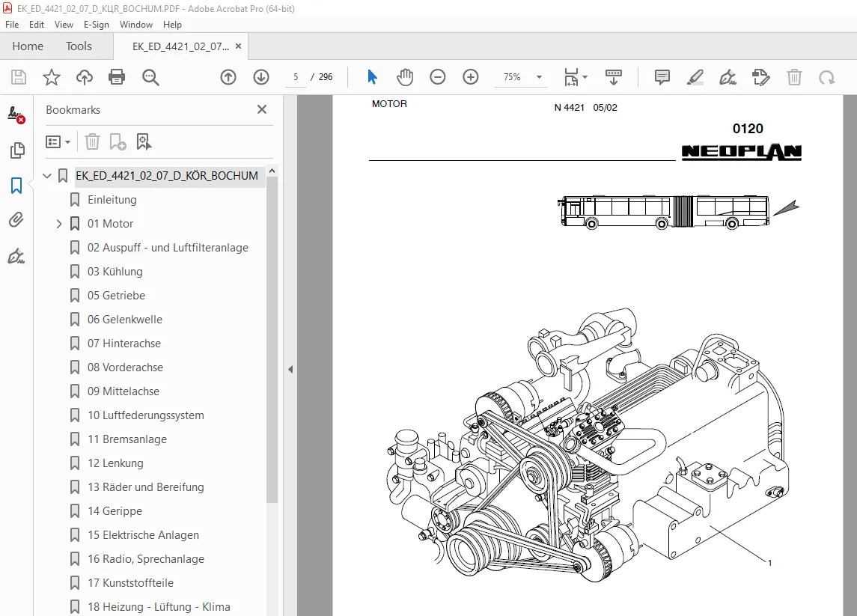The width and height of the screenshot is (857, 616).
Task: Collapse the EK_ED_4421 root bookmark
Action: [47, 176]
